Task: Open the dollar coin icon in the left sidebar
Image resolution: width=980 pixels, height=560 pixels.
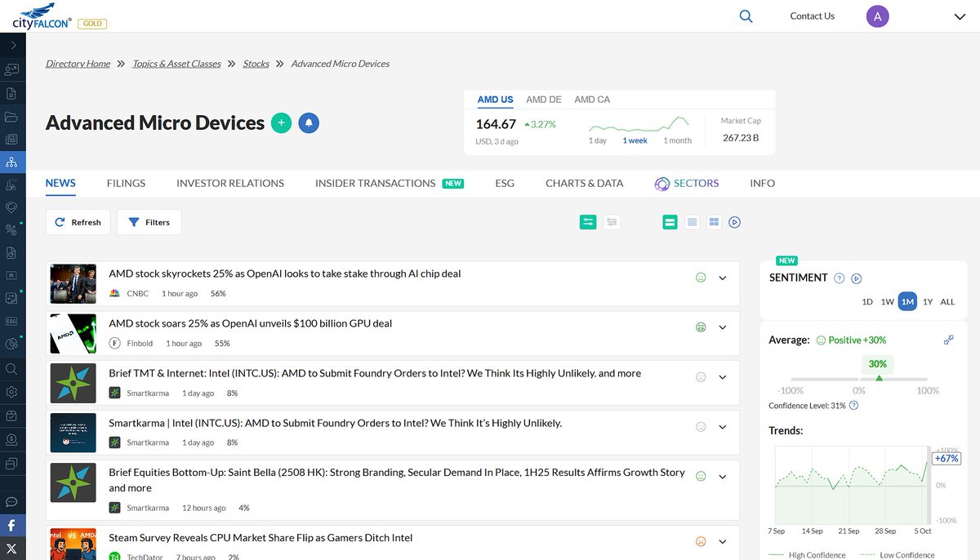Action: pos(11,439)
